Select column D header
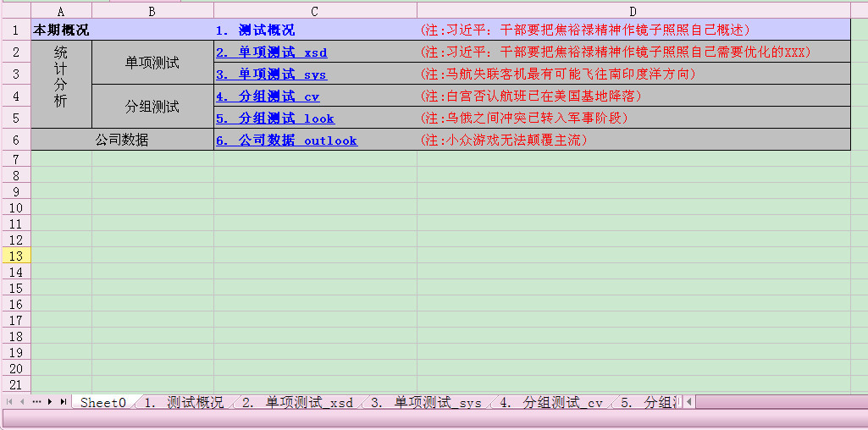 coord(633,11)
